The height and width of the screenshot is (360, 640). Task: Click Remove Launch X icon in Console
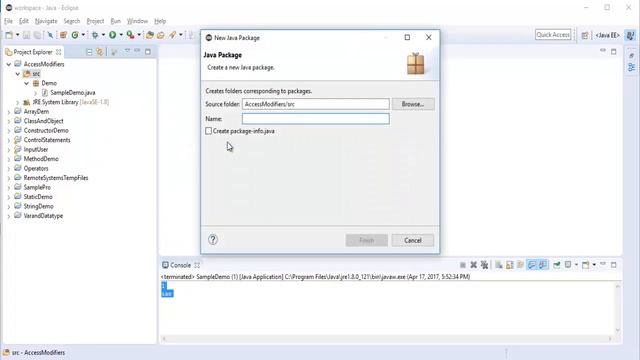coord(473,265)
